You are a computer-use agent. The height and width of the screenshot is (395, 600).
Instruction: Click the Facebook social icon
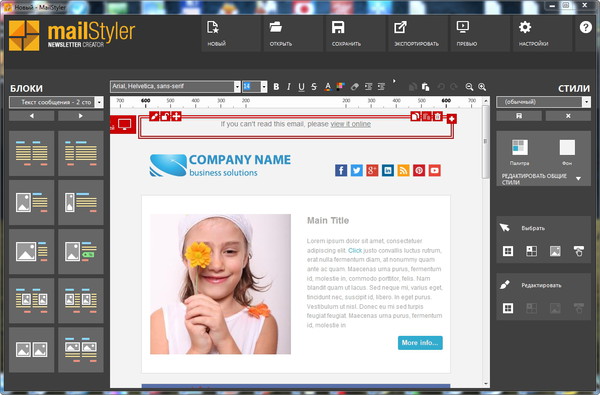[x=341, y=170]
